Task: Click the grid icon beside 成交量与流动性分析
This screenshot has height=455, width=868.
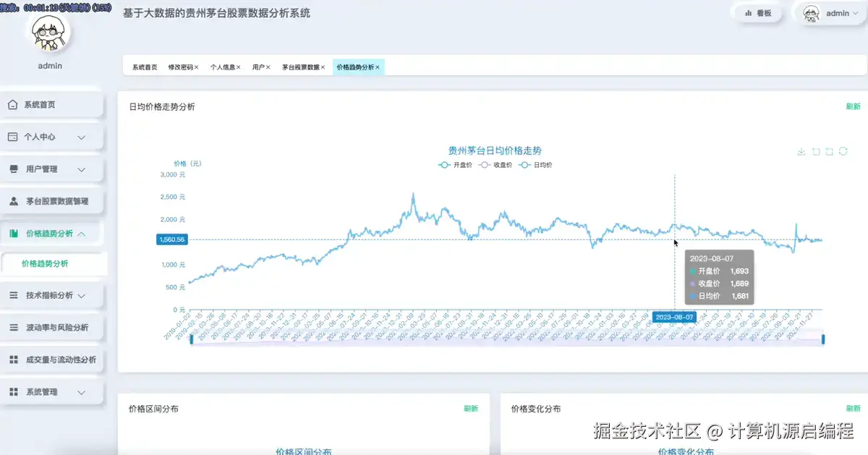Action: click(13, 360)
